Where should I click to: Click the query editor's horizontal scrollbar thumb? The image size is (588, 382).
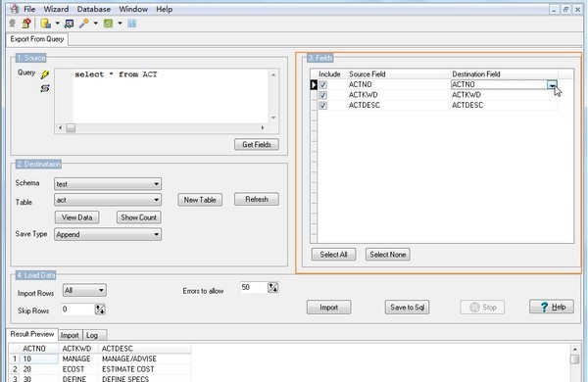tap(71, 128)
